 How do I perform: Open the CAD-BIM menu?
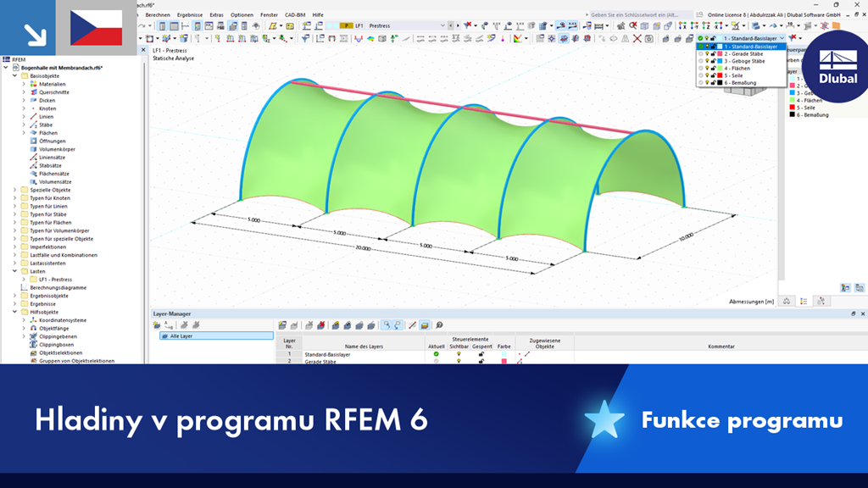[293, 14]
